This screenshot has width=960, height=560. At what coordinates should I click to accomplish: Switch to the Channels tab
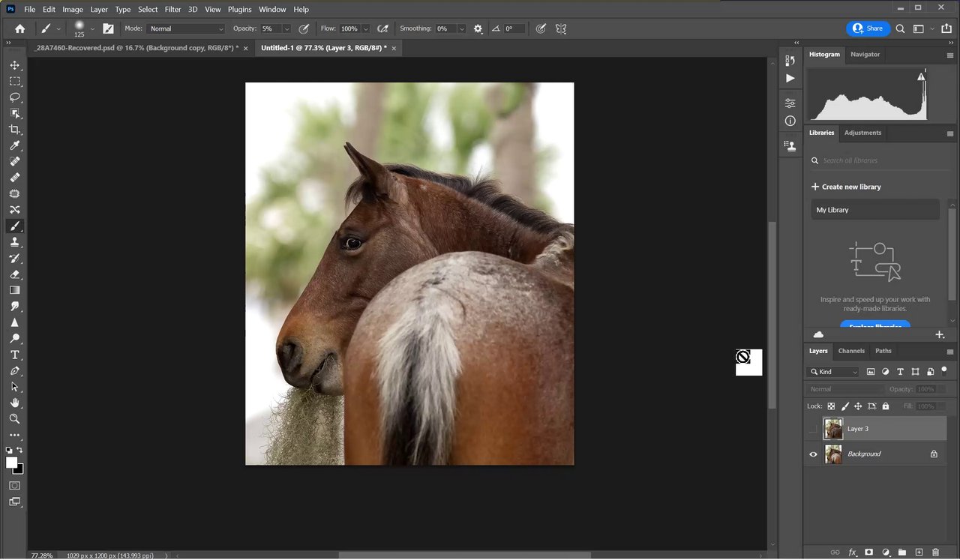[x=851, y=351]
